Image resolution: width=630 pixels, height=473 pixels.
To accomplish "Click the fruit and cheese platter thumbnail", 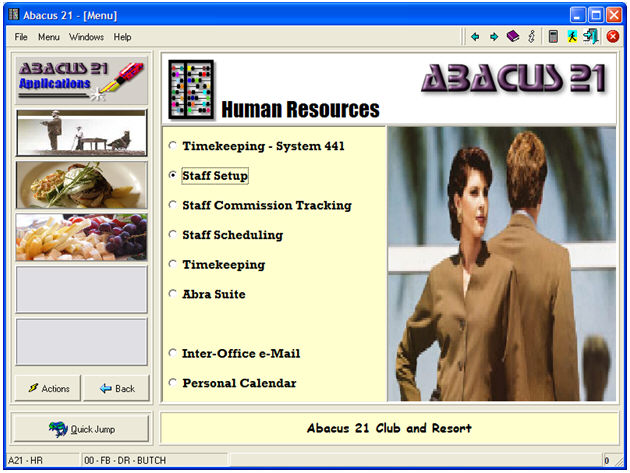I will coord(81,238).
